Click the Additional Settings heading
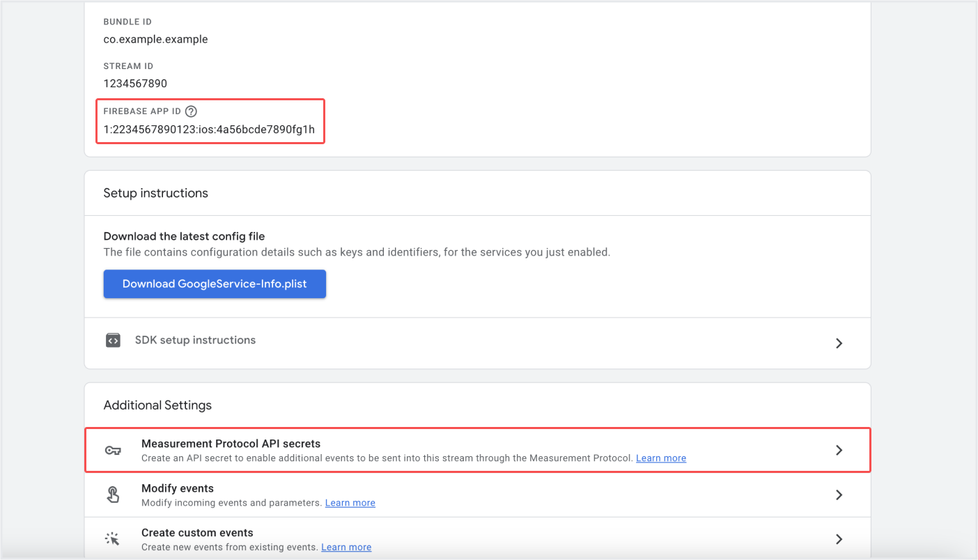 [157, 405]
